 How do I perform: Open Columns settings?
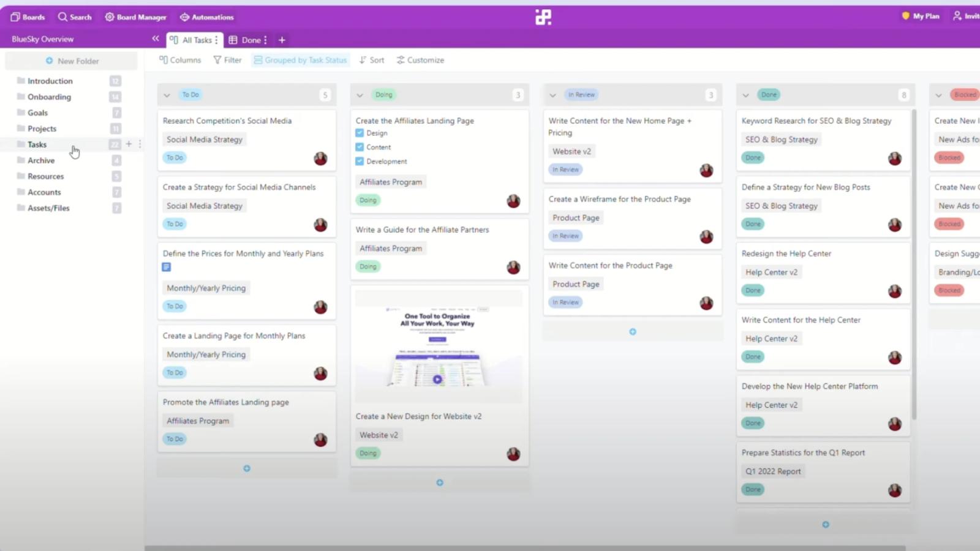(180, 60)
